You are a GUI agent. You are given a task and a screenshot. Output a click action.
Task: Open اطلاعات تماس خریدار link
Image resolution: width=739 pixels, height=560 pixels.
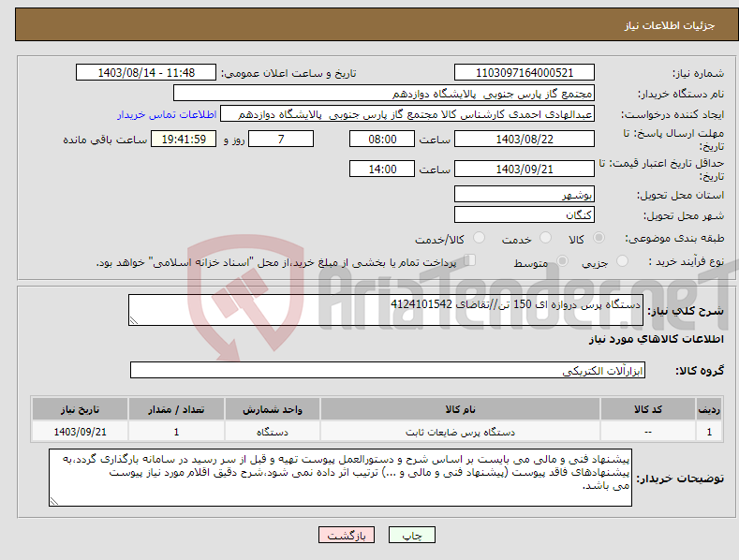coord(167,114)
